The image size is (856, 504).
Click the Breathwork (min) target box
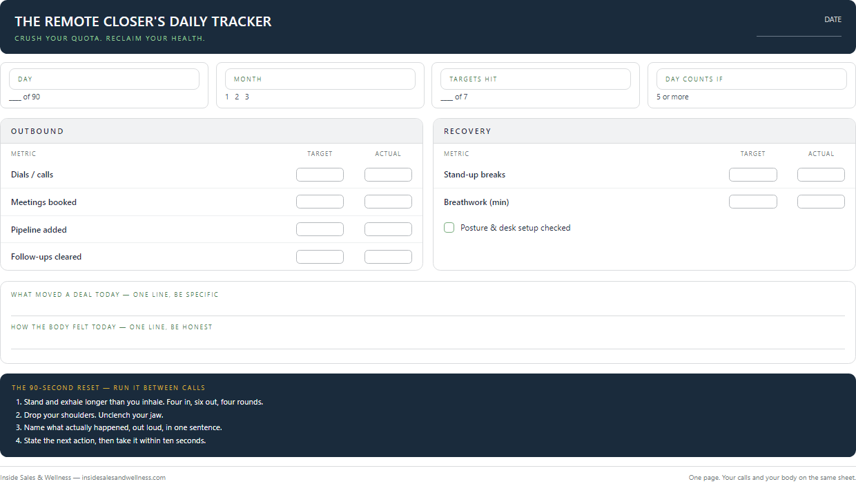[753, 202]
